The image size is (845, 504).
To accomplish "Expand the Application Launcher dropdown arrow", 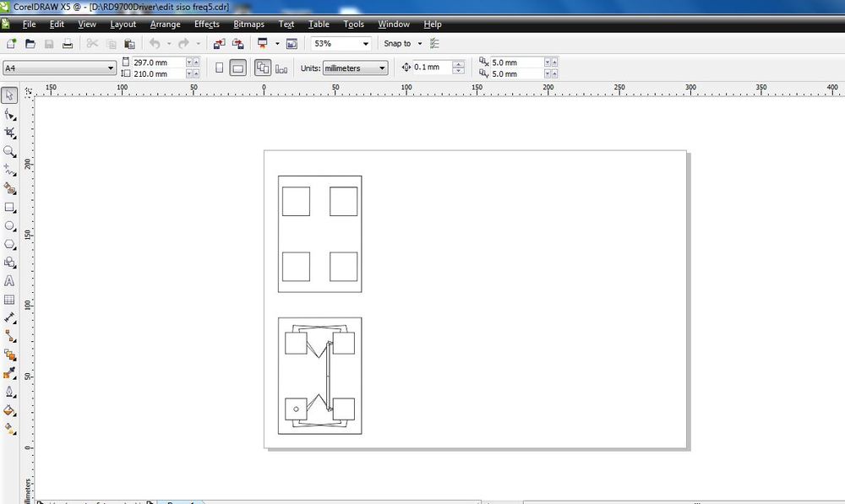I will [x=277, y=44].
